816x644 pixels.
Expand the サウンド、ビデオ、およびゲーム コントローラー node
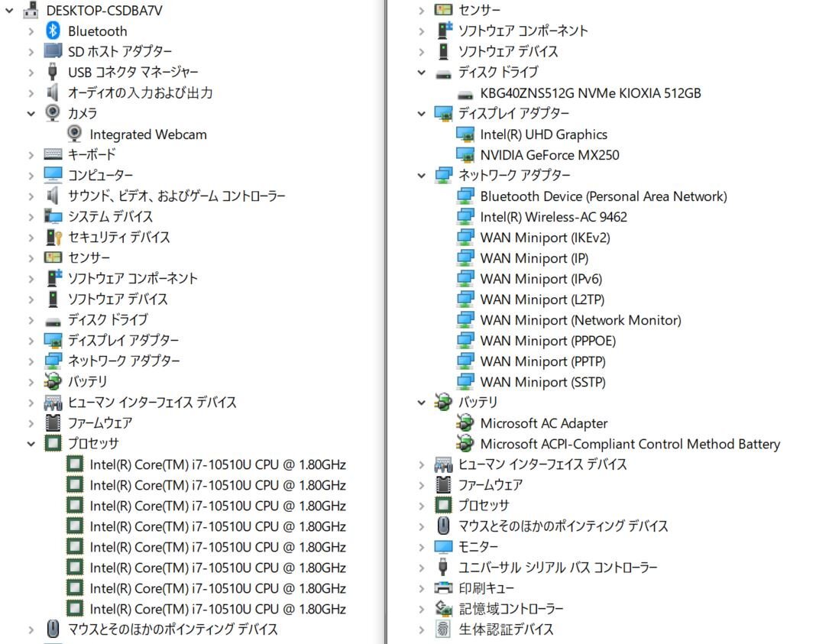(x=31, y=196)
